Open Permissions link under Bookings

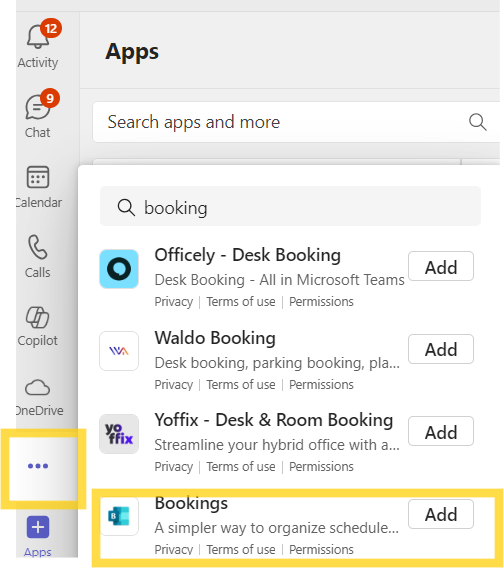(x=321, y=550)
